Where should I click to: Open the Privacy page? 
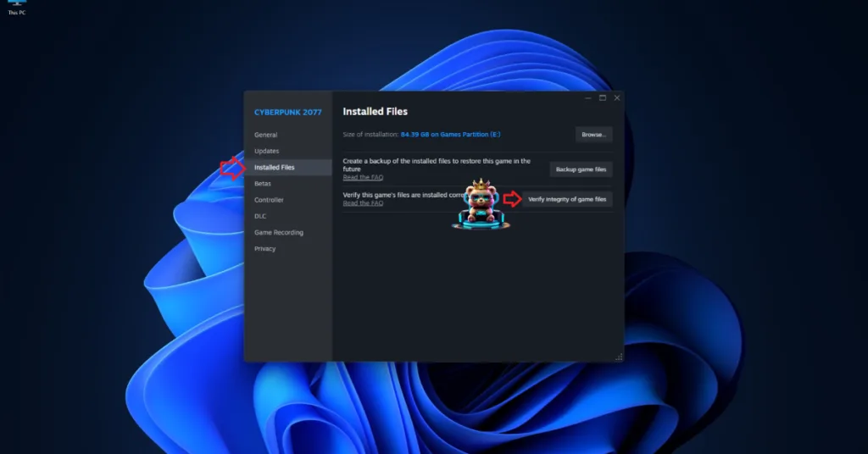point(288,249)
